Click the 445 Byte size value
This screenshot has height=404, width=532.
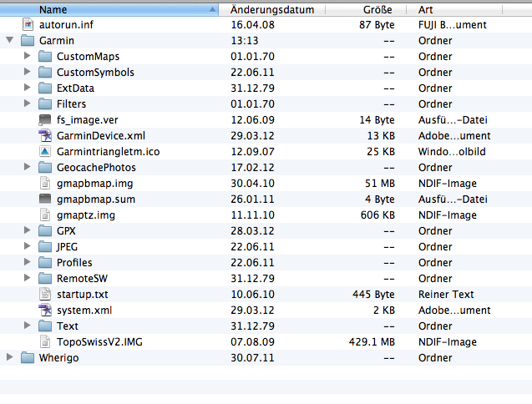(x=373, y=295)
